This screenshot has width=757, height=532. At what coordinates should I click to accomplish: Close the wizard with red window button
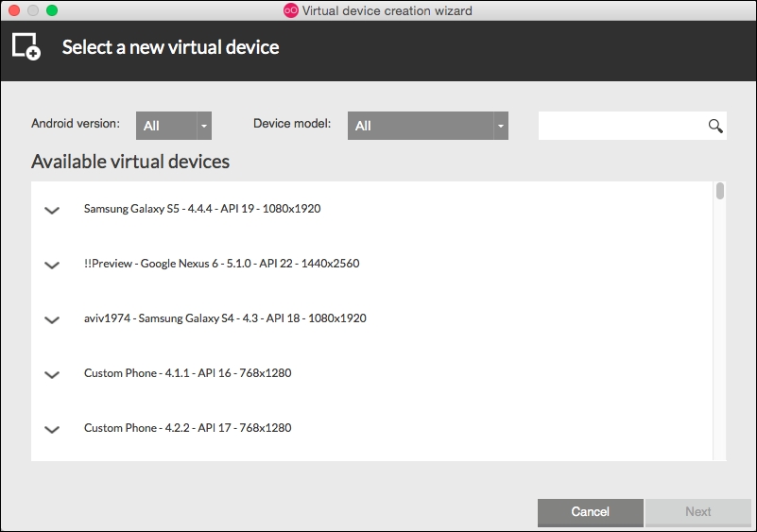point(14,10)
